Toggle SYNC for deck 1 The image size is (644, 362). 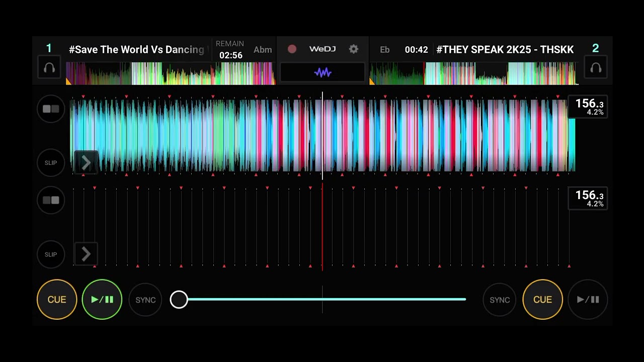[x=145, y=300]
